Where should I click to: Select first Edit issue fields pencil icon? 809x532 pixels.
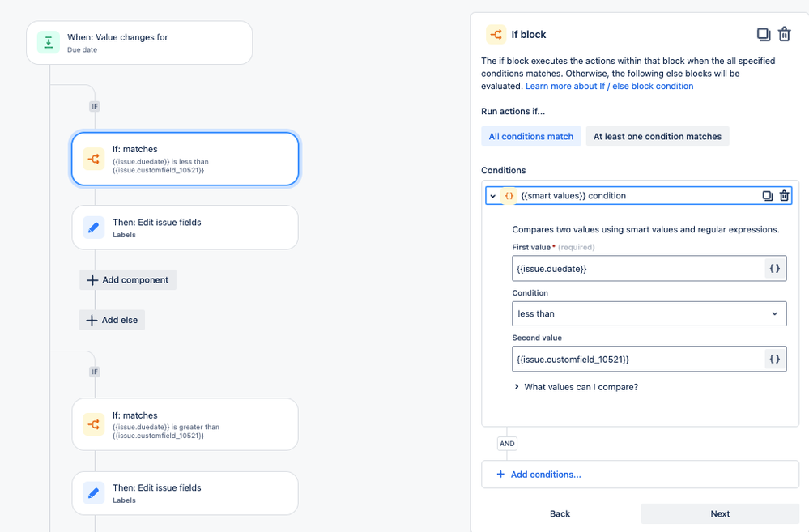93,228
